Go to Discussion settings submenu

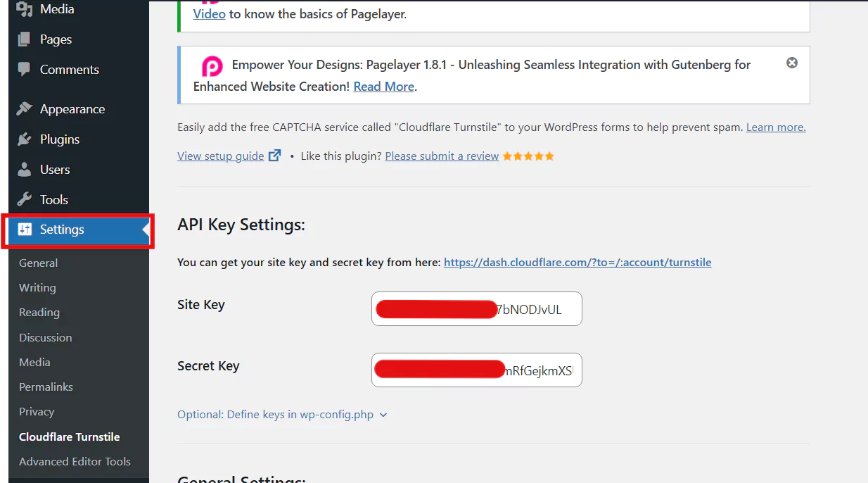[x=46, y=337]
